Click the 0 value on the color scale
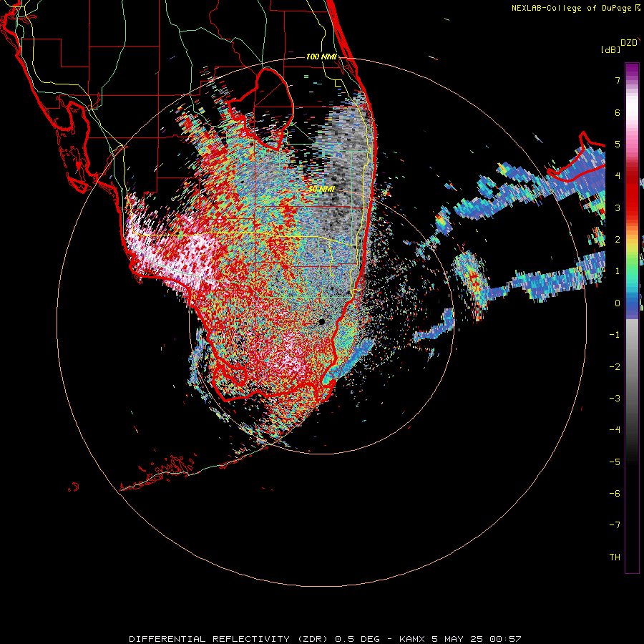 pos(618,303)
